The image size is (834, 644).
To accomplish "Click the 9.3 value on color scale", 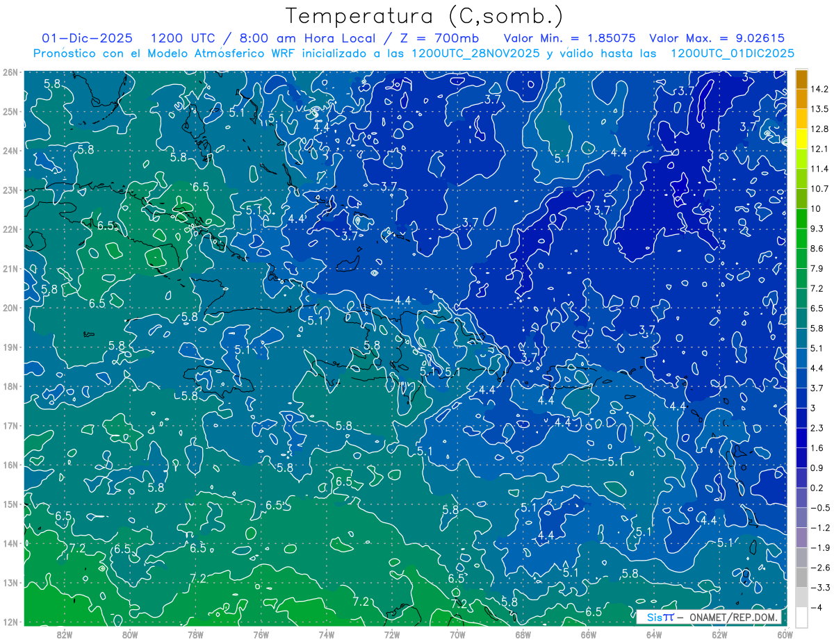I will 817,229.
